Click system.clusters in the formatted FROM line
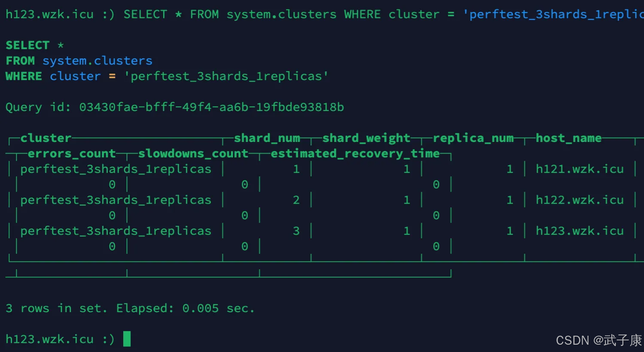Screen dimensions: 644x352 pos(97,61)
